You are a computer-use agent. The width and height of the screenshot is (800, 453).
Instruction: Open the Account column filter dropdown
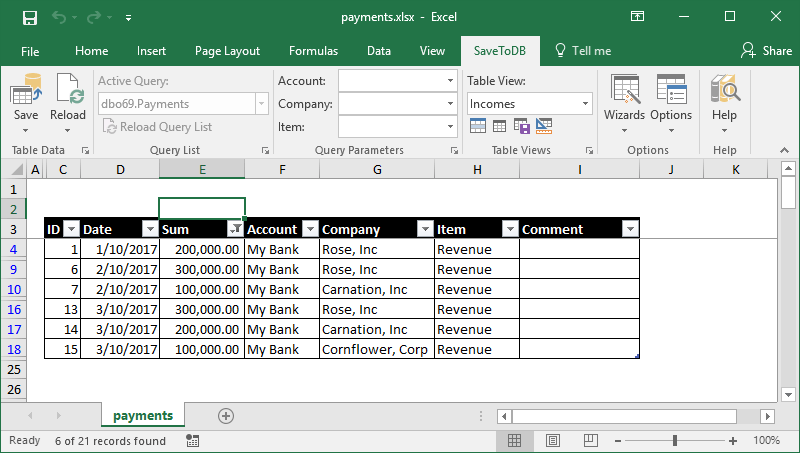310,230
